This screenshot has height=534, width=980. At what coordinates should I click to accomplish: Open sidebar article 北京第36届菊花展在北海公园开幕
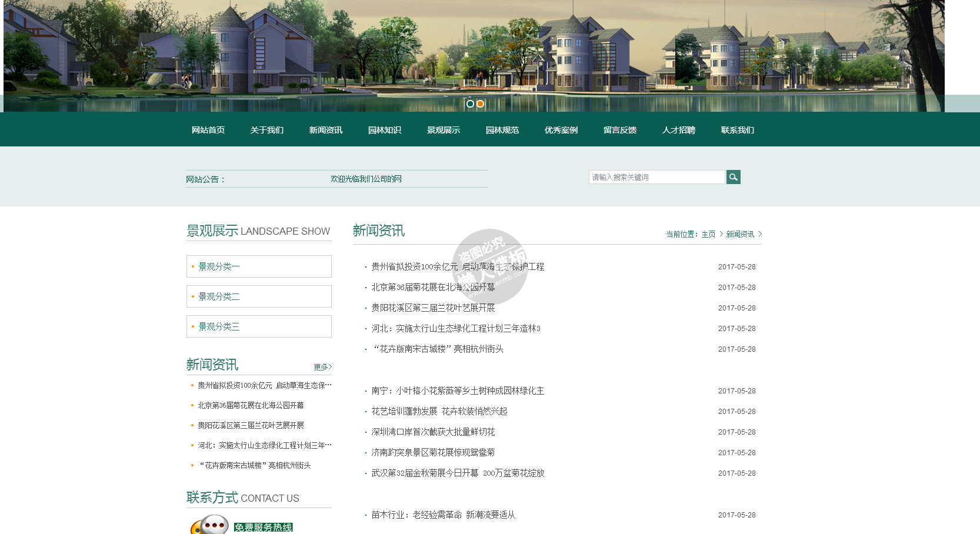251,405
